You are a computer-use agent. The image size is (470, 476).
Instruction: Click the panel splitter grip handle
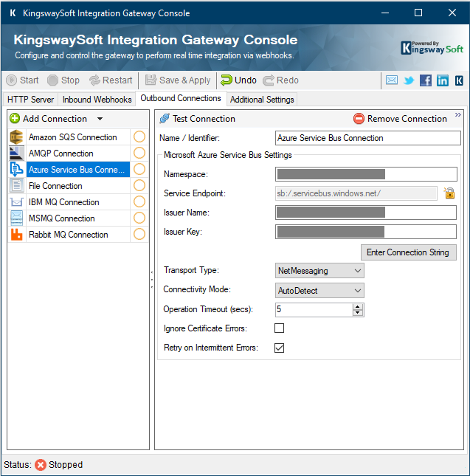pos(152,280)
